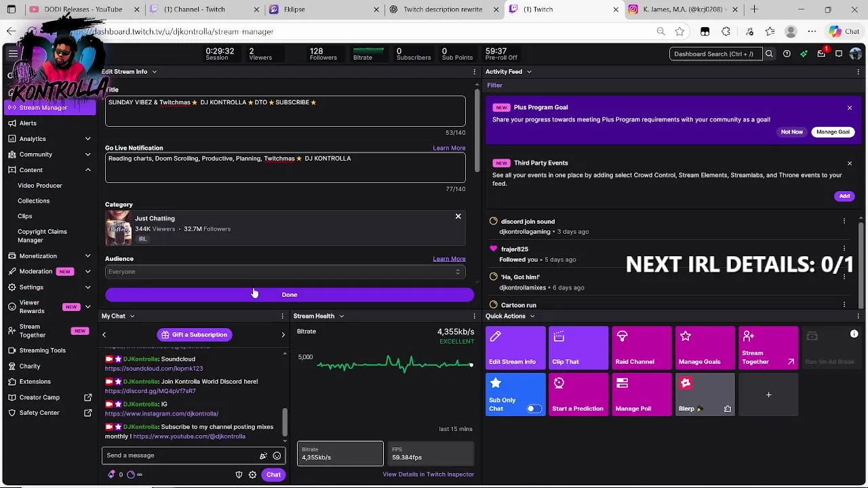Select the Bitrate stat card
This screenshot has width=868, height=488.
pyautogui.click(x=340, y=453)
